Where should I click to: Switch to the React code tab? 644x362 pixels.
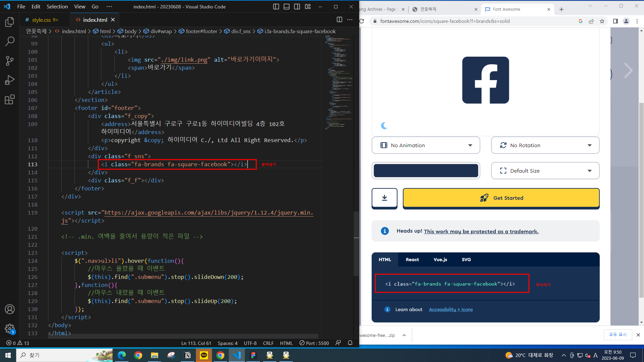(x=412, y=259)
